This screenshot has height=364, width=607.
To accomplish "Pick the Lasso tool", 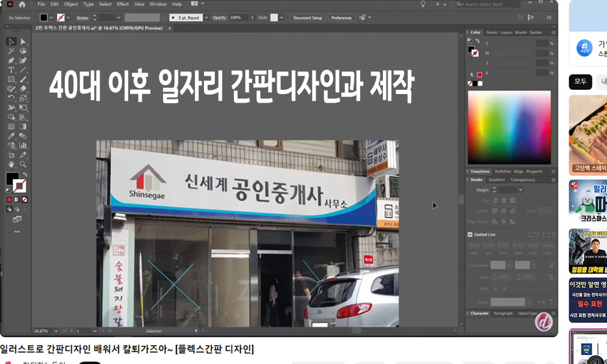I will click(23, 51).
